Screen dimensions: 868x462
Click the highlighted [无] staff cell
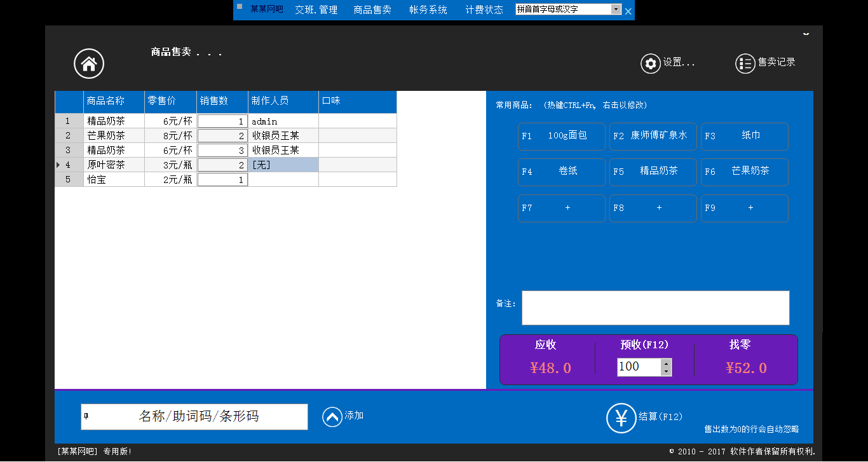(283, 165)
